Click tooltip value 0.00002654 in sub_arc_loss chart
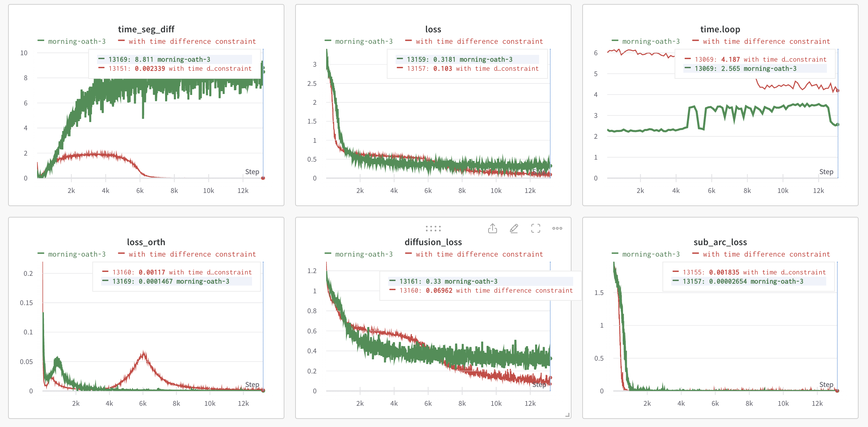The width and height of the screenshot is (868, 427). click(728, 282)
